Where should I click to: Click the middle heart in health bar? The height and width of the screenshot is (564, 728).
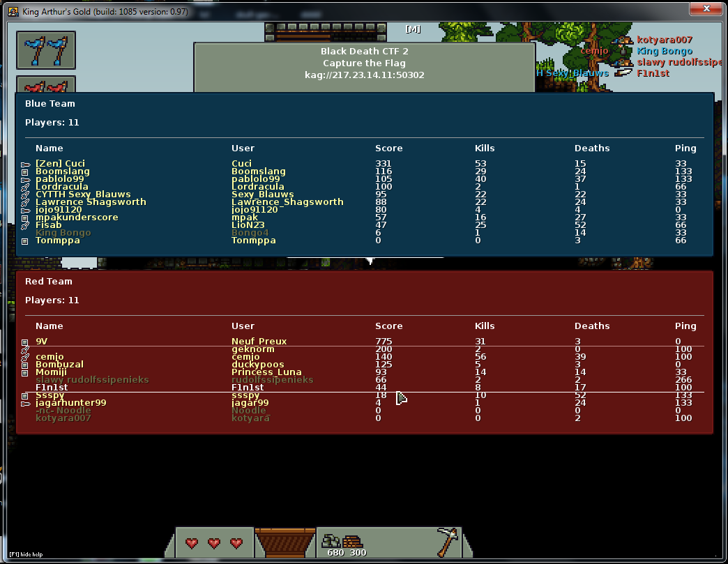(214, 542)
